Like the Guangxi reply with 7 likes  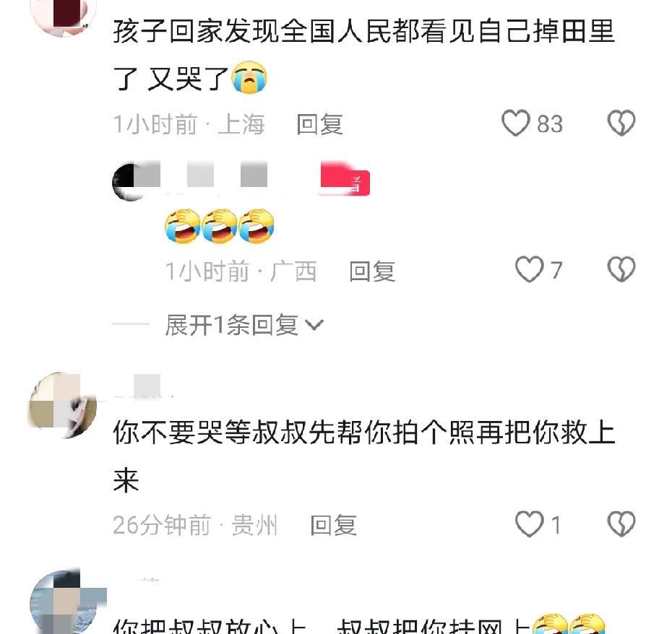[529, 269]
